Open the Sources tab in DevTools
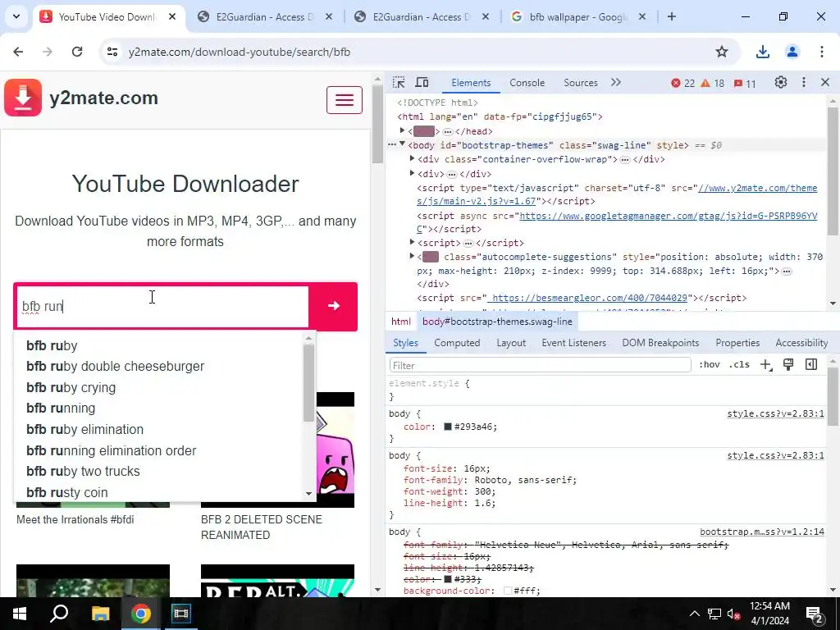Viewport: 840px width, 630px height. [x=580, y=83]
